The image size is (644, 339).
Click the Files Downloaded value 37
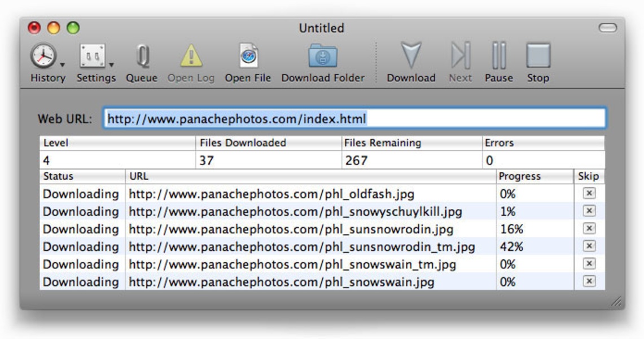pos(207,160)
